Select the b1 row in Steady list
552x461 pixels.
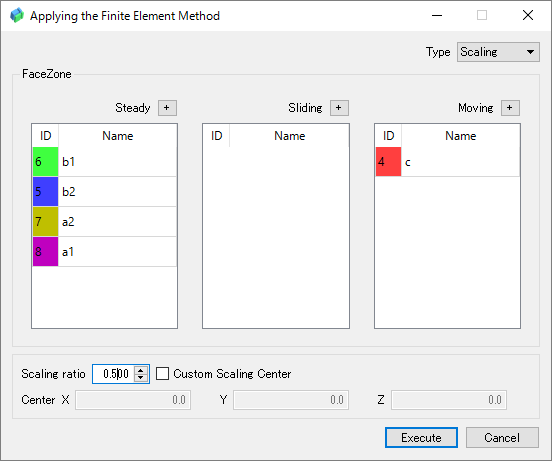(x=105, y=162)
